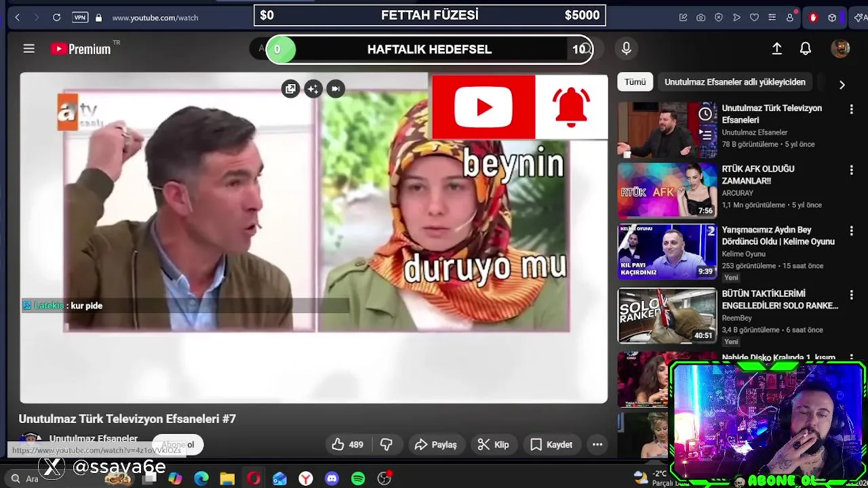
Task: Dislike the video thumbs-down
Action: [387, 445]
